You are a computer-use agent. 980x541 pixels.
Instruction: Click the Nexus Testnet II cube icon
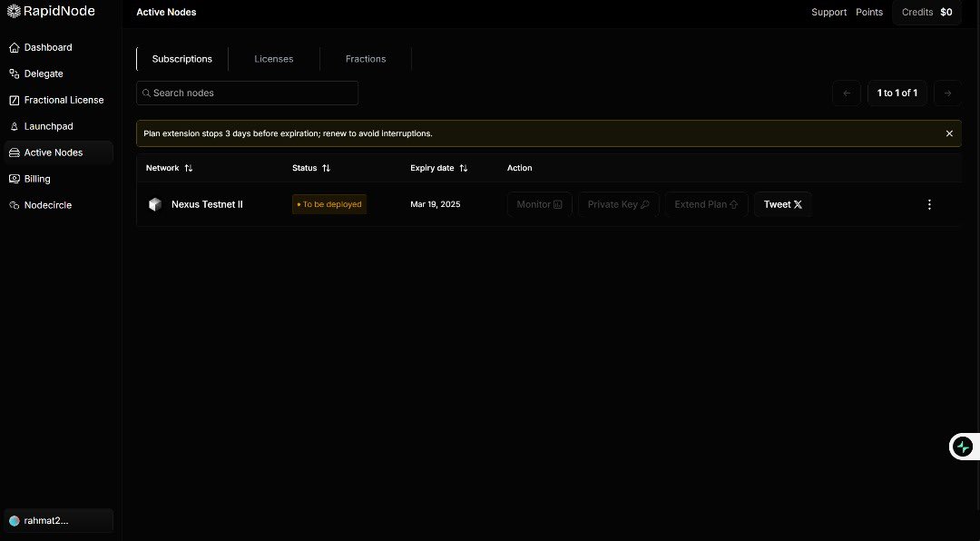(155, 204)
